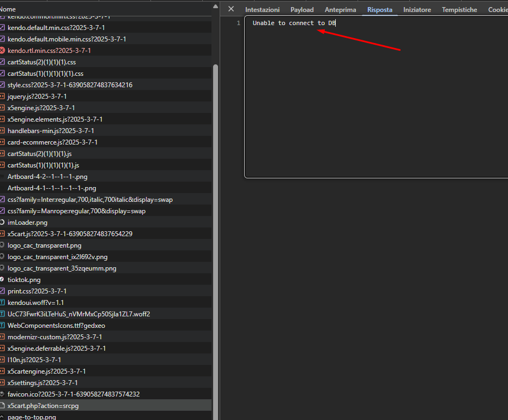Click the script icon beside jquery.js
This screenshot has width=508, height=420.
[x=2, y=97]
